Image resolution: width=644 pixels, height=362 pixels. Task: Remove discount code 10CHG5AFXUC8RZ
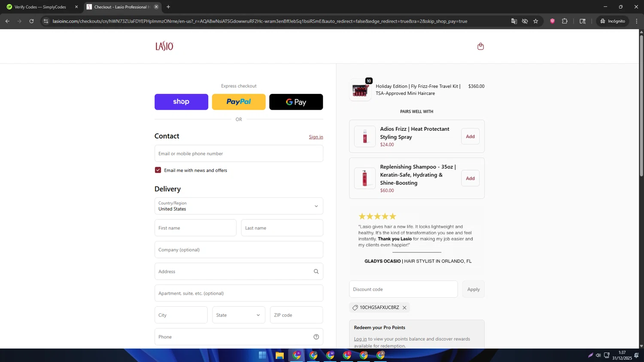click(404, 308)
